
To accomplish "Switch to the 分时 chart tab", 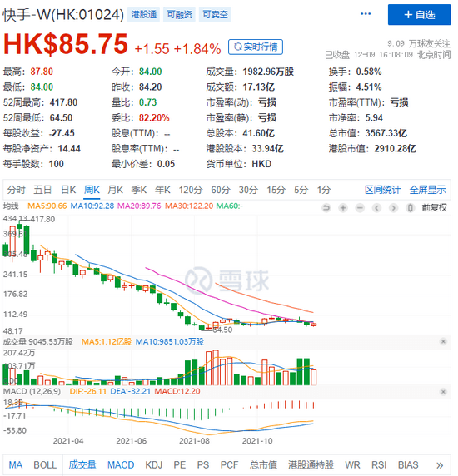I will (17, 190).
